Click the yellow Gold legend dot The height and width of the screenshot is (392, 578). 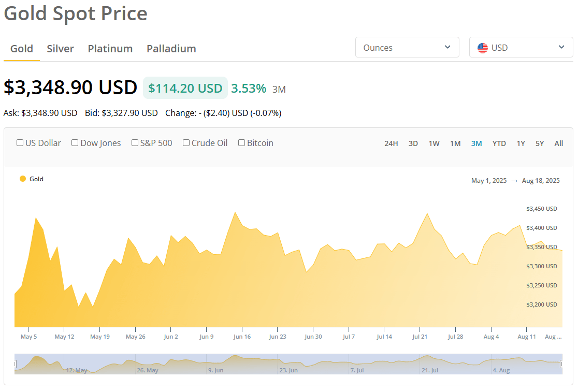point(22,178)
